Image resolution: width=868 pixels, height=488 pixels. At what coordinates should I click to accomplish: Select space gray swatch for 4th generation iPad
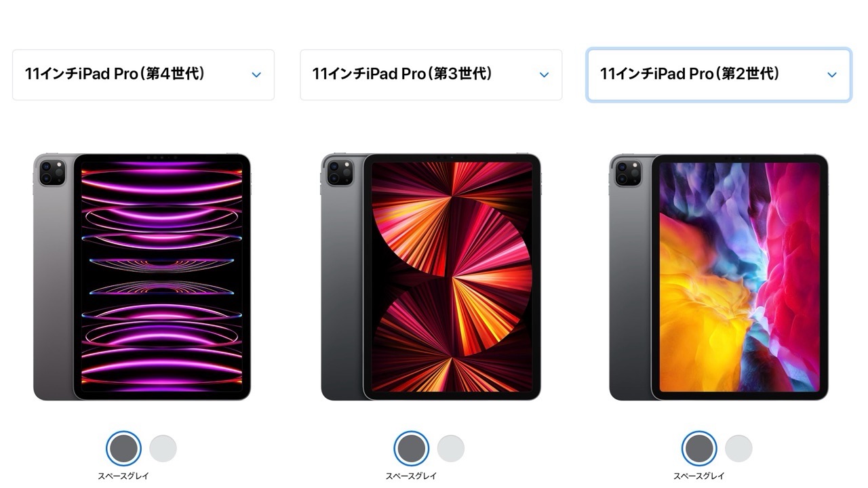123,448
